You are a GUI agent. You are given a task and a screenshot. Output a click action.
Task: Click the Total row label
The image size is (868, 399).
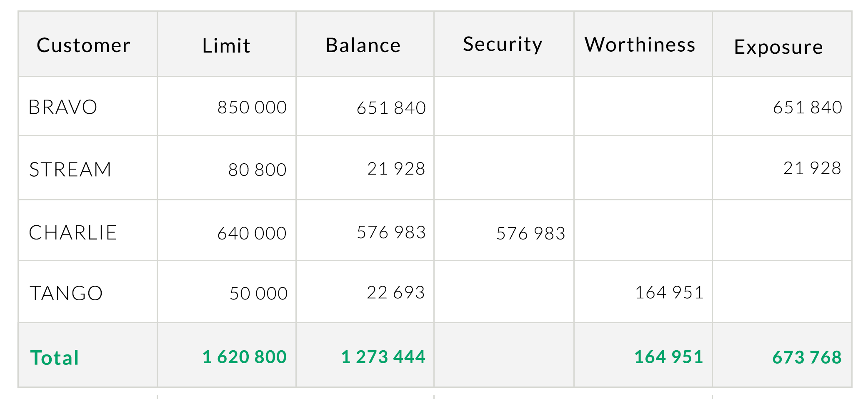point(55,358)
